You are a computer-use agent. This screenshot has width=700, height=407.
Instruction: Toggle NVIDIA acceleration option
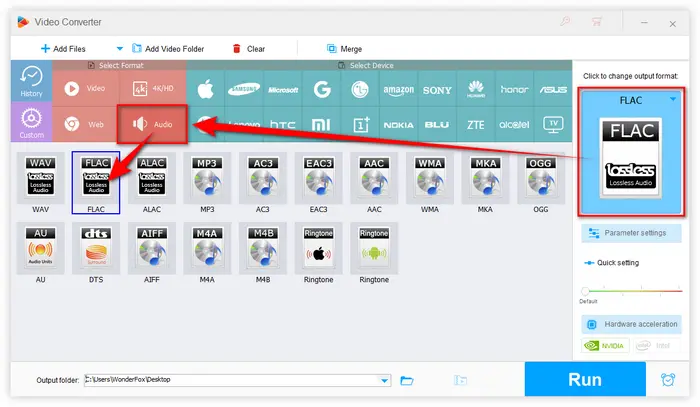point(605,345)
